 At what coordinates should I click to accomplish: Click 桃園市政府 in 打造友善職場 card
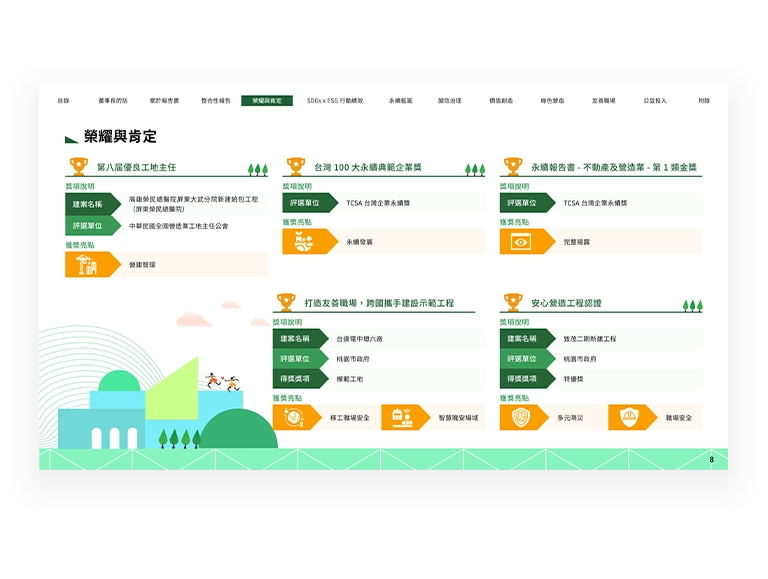pyautogui.click(x=353, y=359)
